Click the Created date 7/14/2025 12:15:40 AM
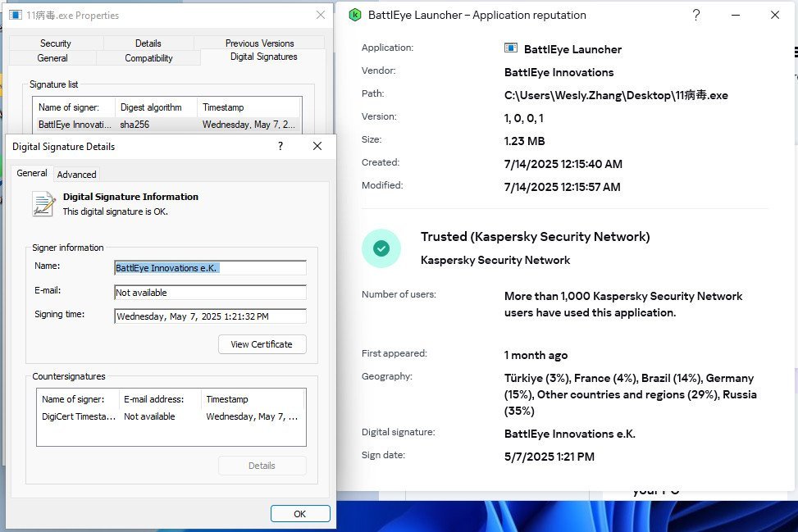Viewport: 798px width, 532px height. click(x=563, y=164)
